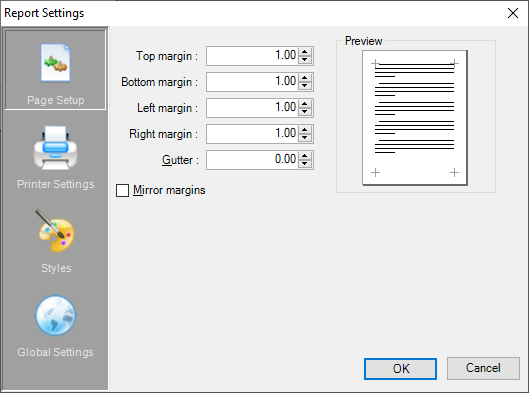Enable the Mirror margins checkbox
The width and height of the screenshot is (529, 393).
coord(122,190)
